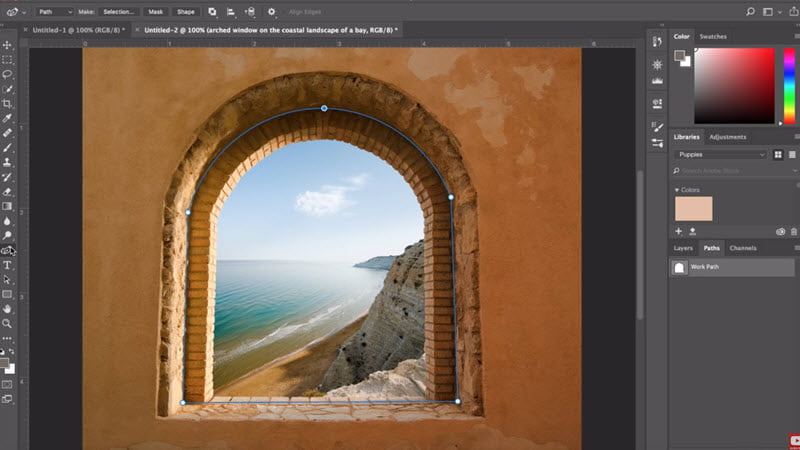Switch to the Channels tab
The image size is (800, 450).
point(743,248)
